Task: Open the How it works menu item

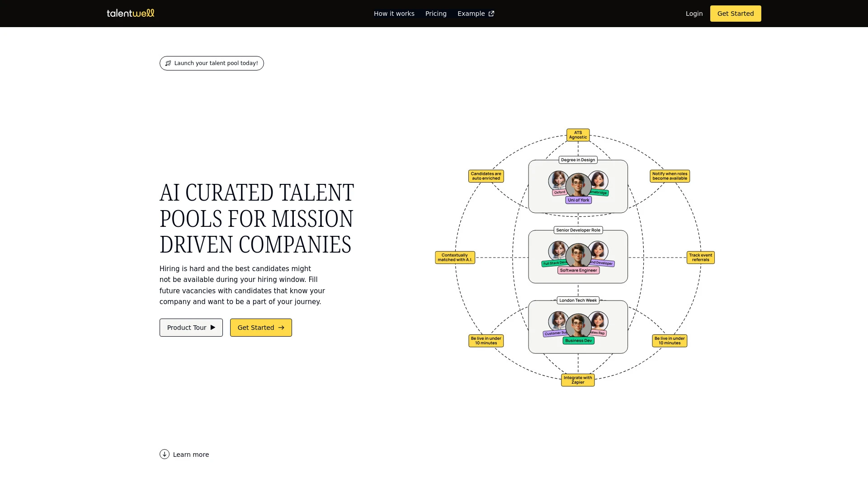Action: (x=394, y=14)
